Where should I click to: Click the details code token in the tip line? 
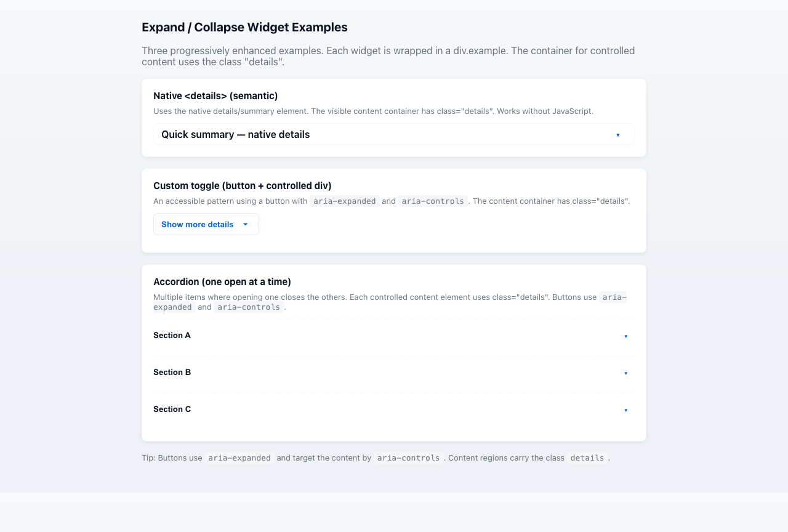click(x=587, y=458)
